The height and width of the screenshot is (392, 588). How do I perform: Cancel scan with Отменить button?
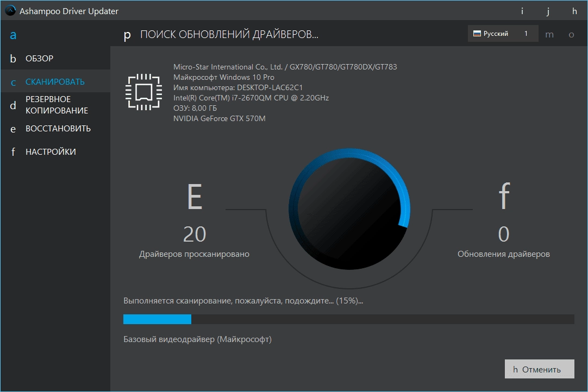click(539, 369)
